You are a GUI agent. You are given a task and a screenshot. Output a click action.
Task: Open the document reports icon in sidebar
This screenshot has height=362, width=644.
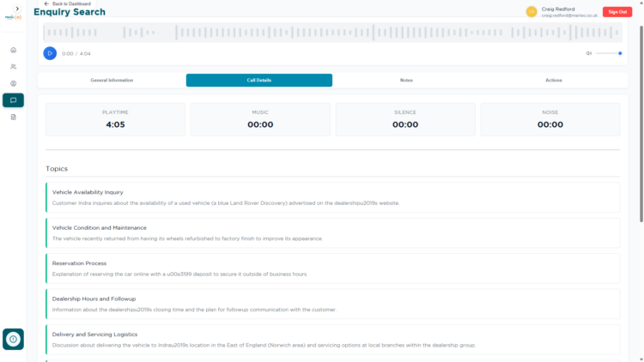click(13, 117)
